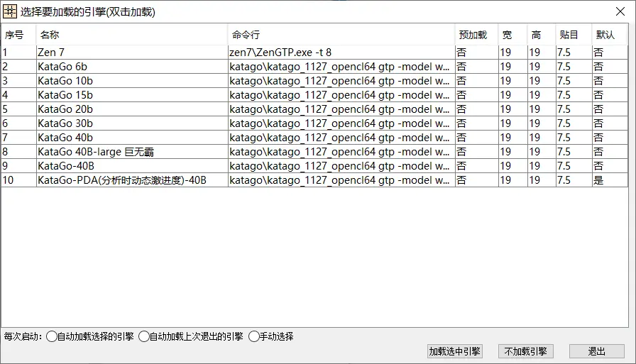
Task: Click the 默认 column header
Action: click(x=605, y=35)
